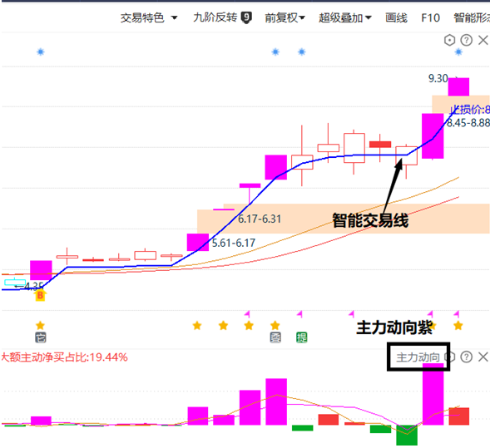Open main chart help question icon
The image size is (490, 448).
pos(466,40)
